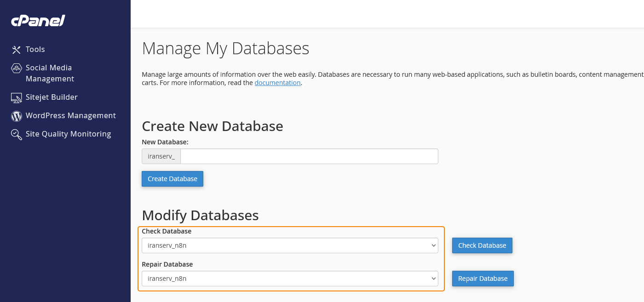This screenshot has height=302, width=644.
Task: Expand the Check Database chevron arrow
Action: 433,245
